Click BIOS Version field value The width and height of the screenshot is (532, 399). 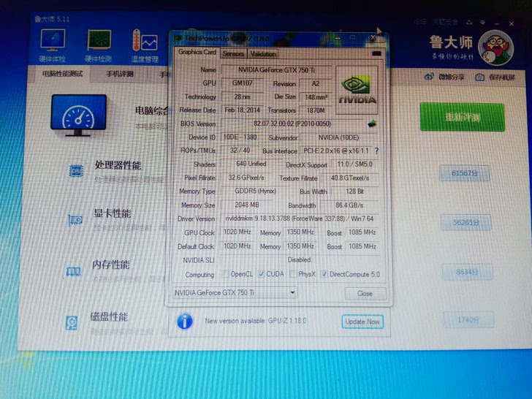coord(292,123)
